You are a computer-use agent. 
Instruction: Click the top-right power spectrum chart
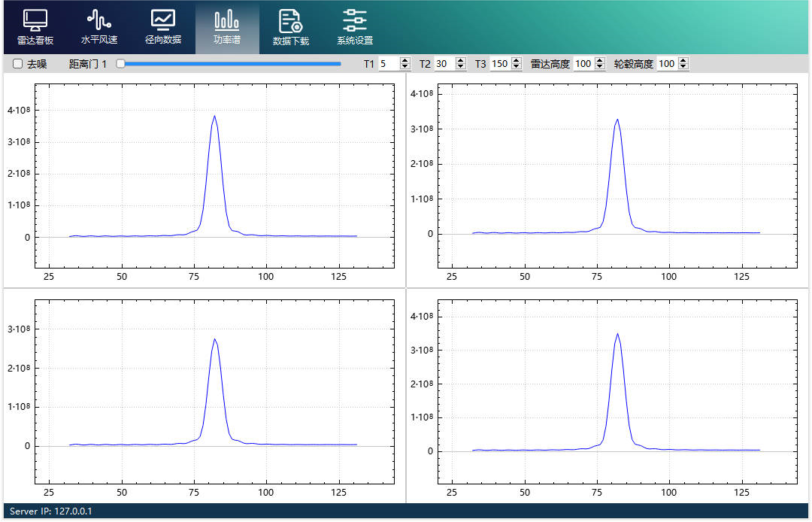pos(607,181)
